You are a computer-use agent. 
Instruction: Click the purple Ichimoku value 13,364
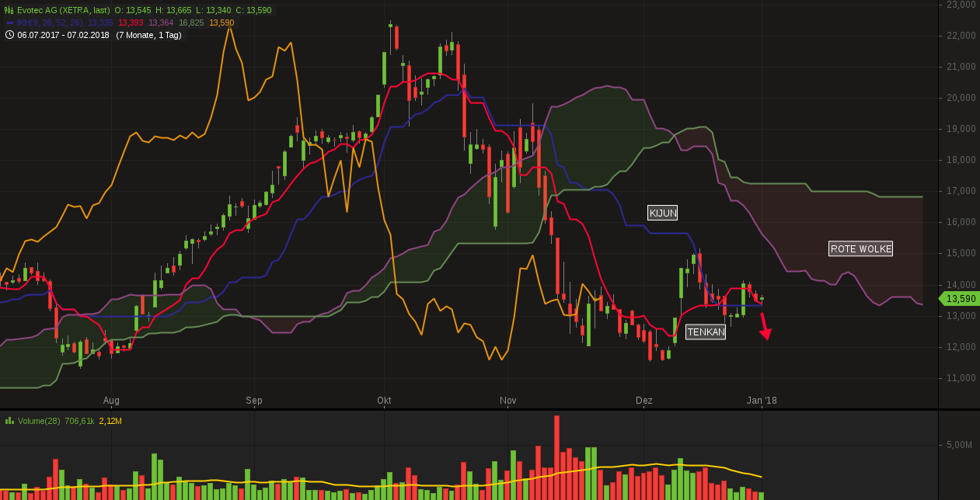click(x=161, y=23)
